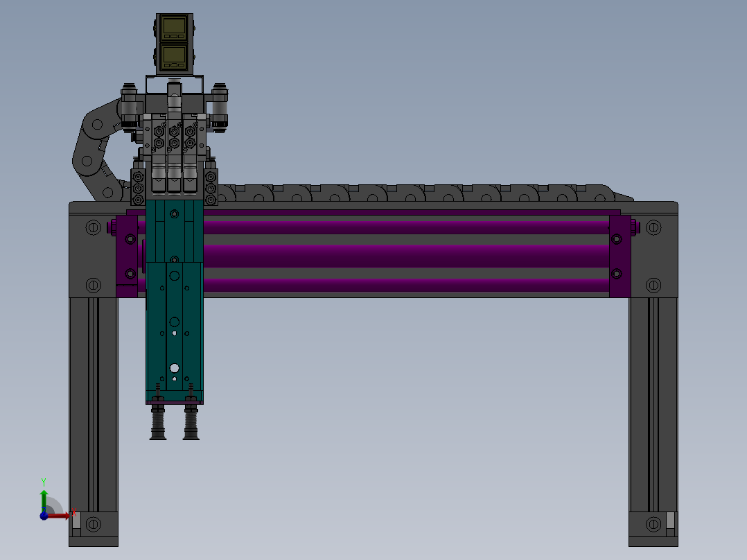Select the lower bolt on the left corner bracket
This screenshot has width=747, height=560.
pos(94,285)
